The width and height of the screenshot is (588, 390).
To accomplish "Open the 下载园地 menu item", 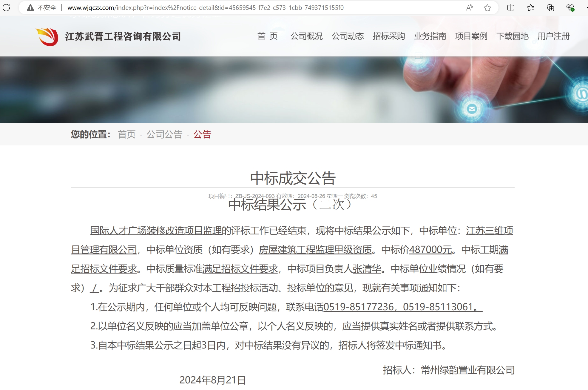I will coord(513,36).
